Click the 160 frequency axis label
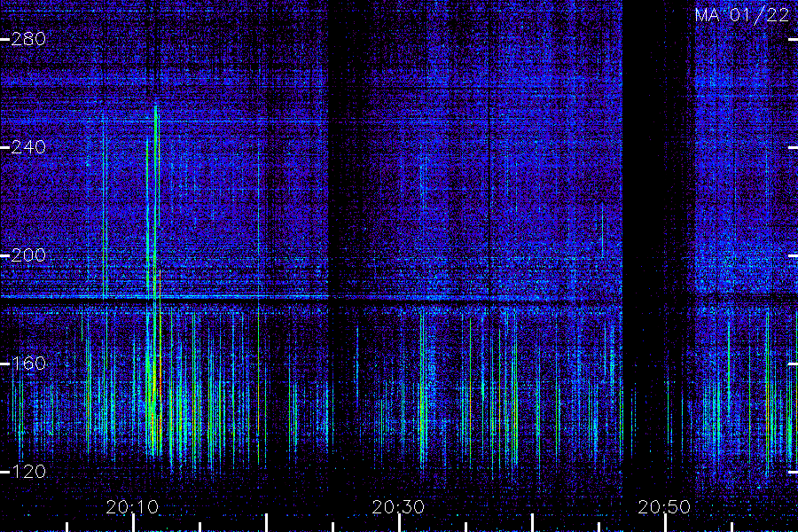This screenshot has height=532, width=798. (x=28, y=364)
